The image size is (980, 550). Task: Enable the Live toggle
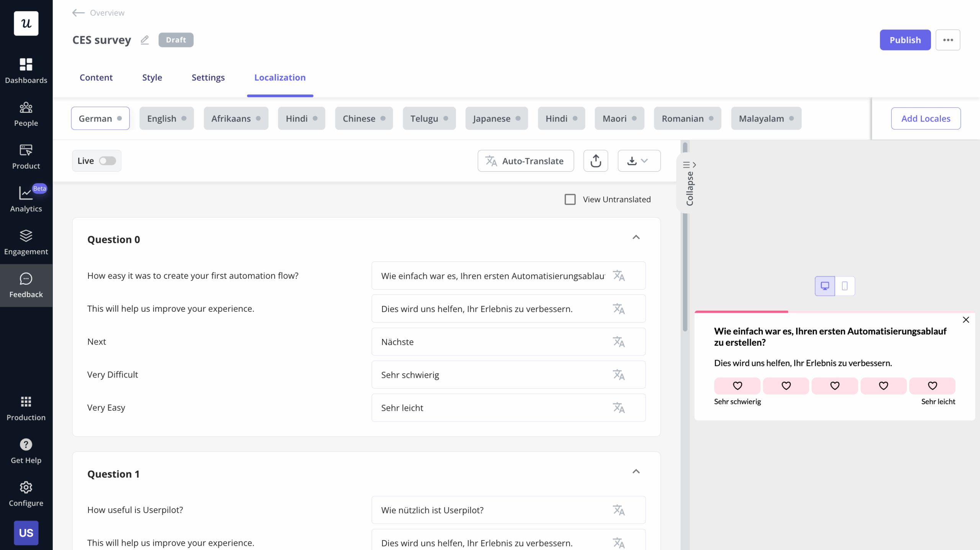(107, 161)
